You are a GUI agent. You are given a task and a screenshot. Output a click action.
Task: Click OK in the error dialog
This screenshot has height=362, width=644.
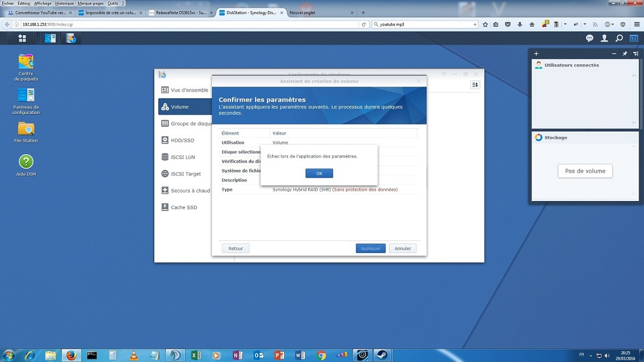tap(319, 174)
